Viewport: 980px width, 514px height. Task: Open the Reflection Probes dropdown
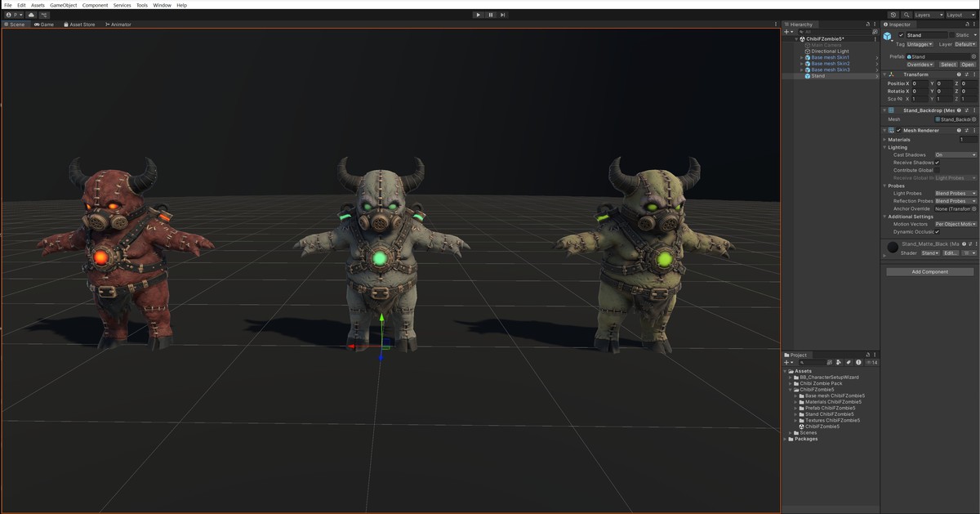coord(955,201)
